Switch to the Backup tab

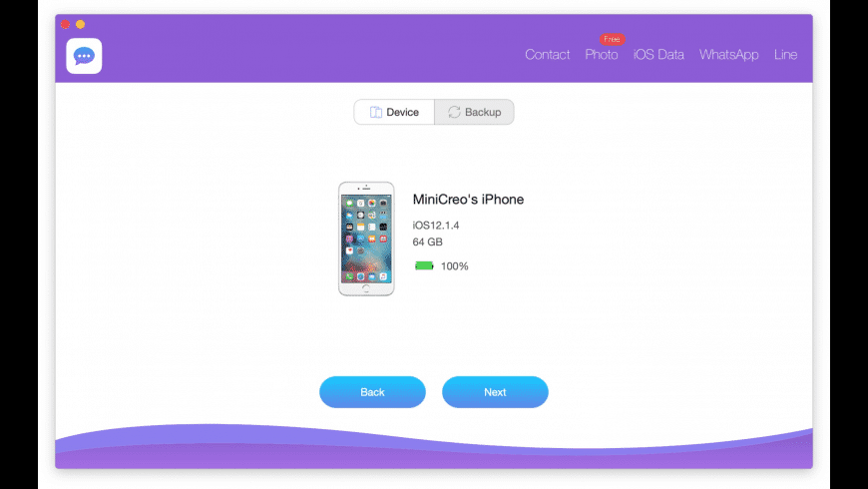[x=475, y=112]
